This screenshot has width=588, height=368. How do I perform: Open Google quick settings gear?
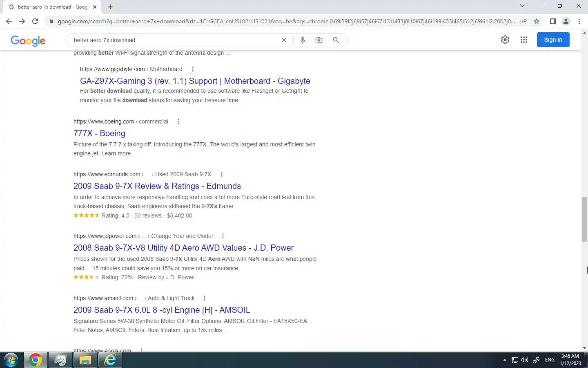click(505, 40)
